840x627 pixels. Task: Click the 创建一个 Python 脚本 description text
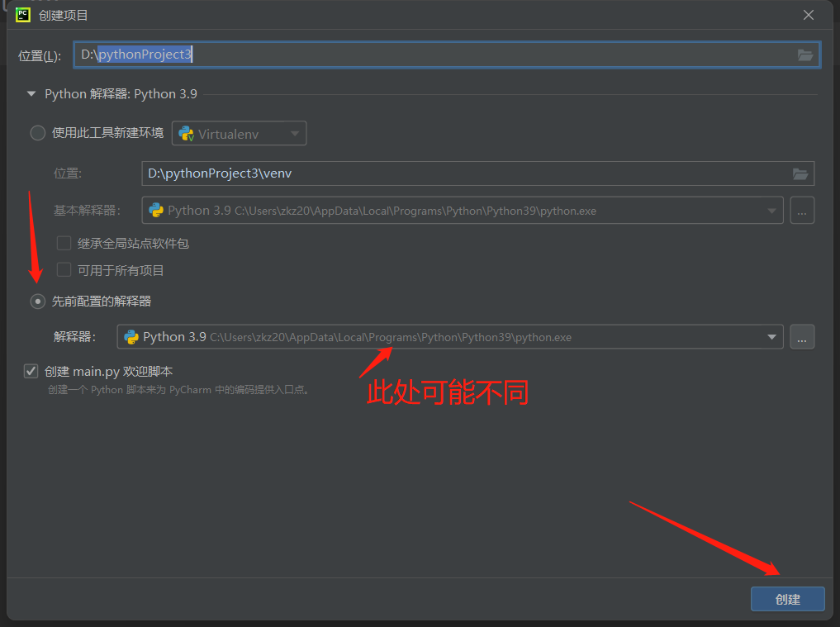pyautogui.click(x=178, y=390)
